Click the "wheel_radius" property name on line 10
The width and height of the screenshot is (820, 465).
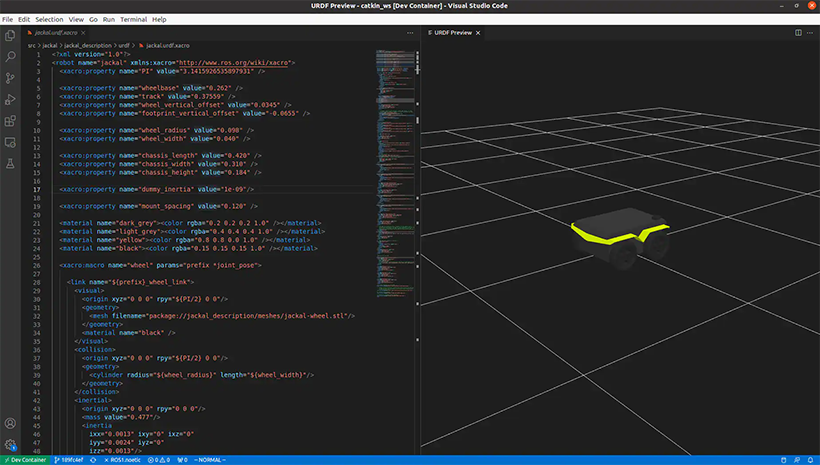[164, 130]
